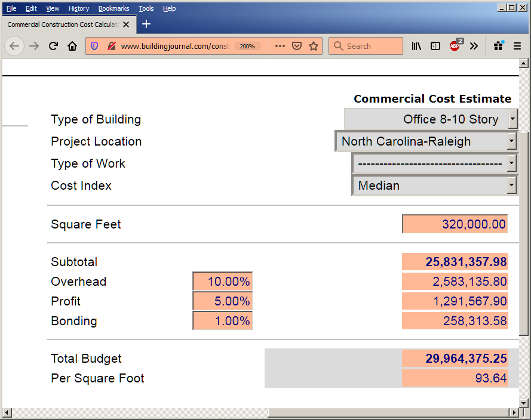
Task: Open the Library bookshelf icon
Action: [x=416, y=46]
